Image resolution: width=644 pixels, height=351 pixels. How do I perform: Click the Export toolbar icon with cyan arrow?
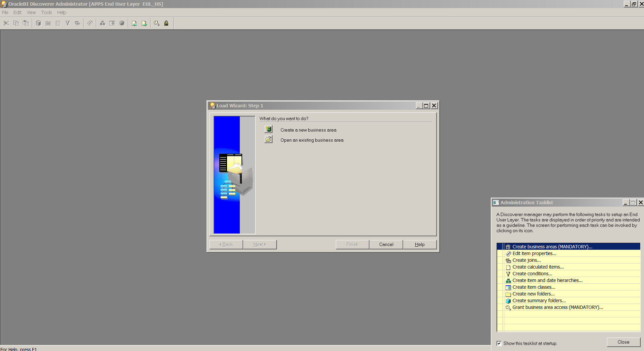[144, 23]
